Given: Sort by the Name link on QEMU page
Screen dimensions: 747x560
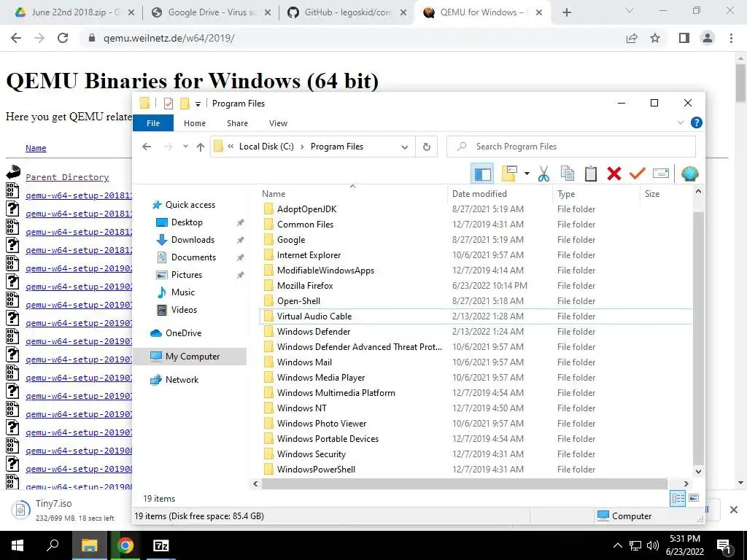Looking at the screenshot, I should [36, 148].
